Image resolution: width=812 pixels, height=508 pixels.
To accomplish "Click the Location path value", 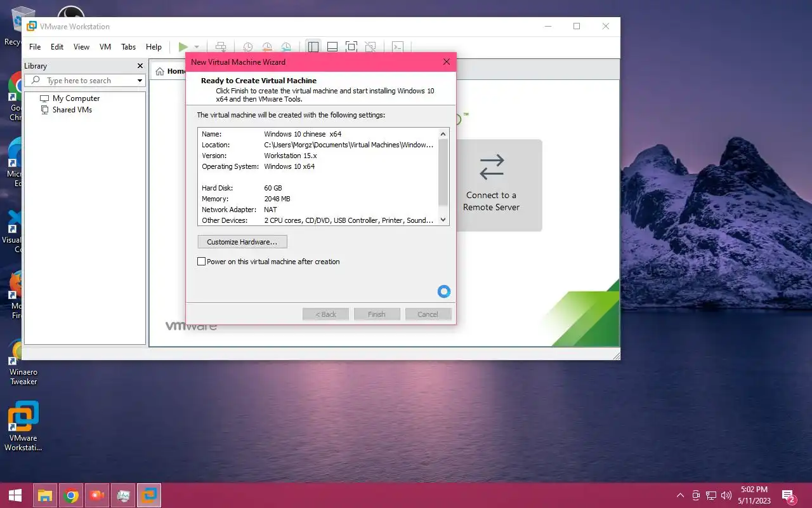I will pos(349,145).
